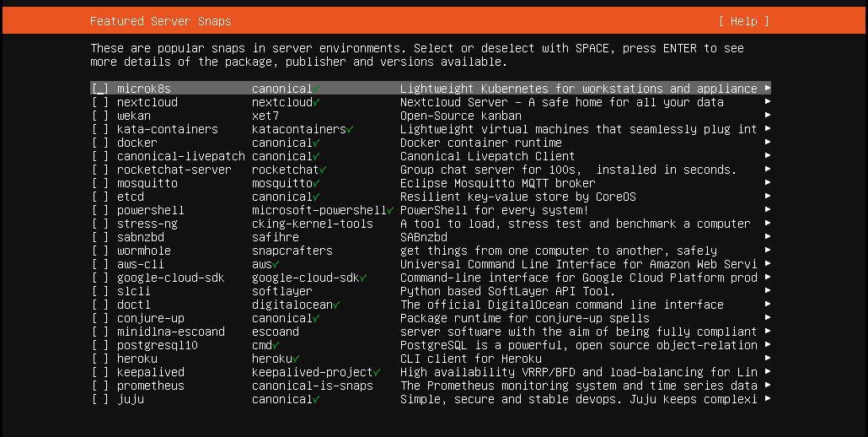Expand the heroku row details arrow
868x437 pixels.
pyautogui.click(x=767, y=359)
